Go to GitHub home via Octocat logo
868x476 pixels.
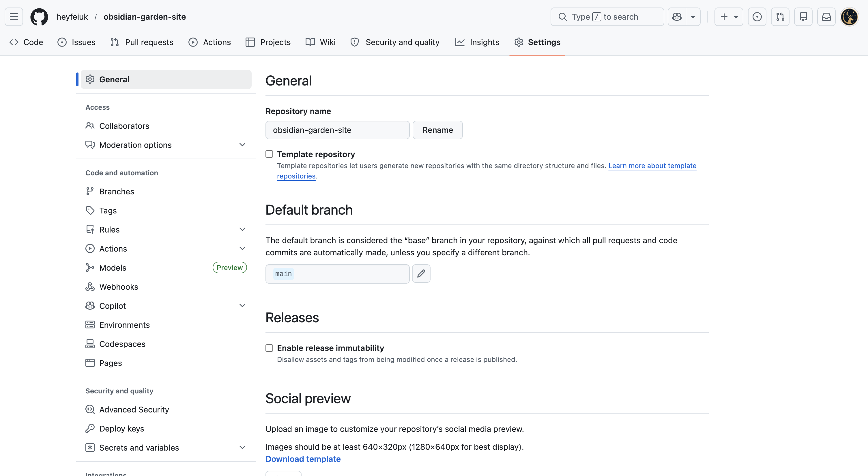pyautogui.click(x=39, y=16)
